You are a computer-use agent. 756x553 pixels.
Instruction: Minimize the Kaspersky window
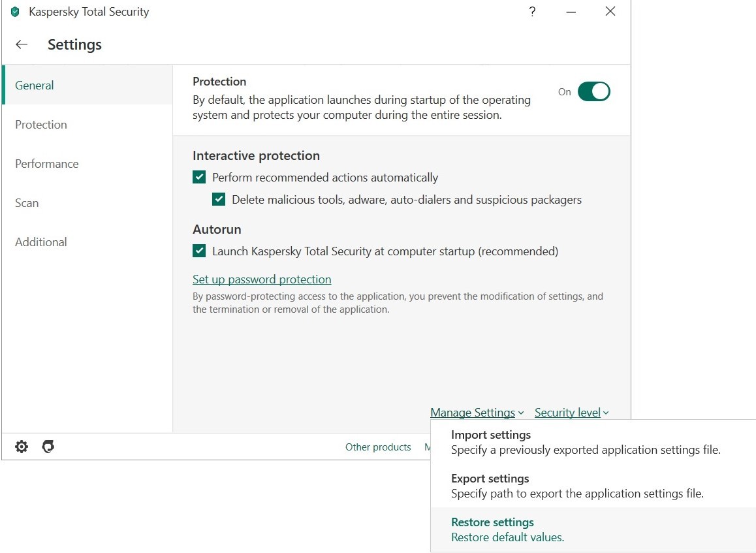pos(571,12)
